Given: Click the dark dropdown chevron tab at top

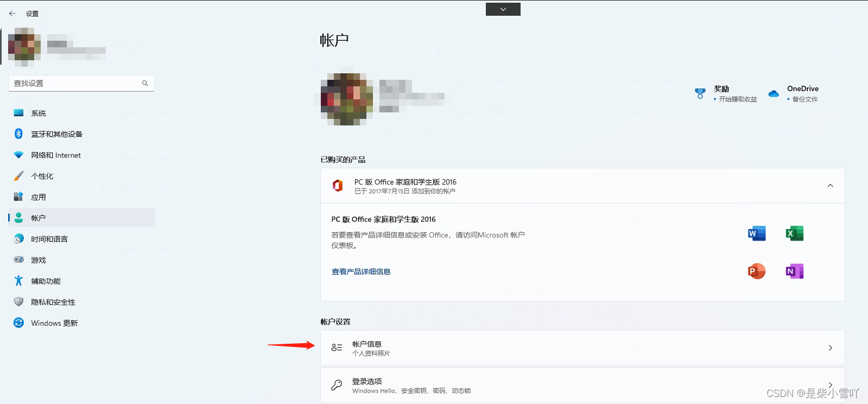Looking at the screenshot, I should click(503, 9).
